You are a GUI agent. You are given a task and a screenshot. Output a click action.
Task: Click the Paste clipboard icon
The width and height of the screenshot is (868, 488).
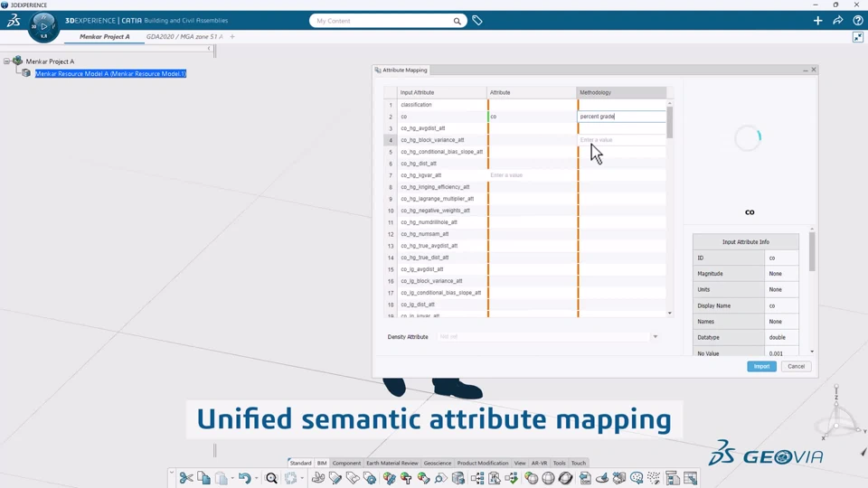221,478
